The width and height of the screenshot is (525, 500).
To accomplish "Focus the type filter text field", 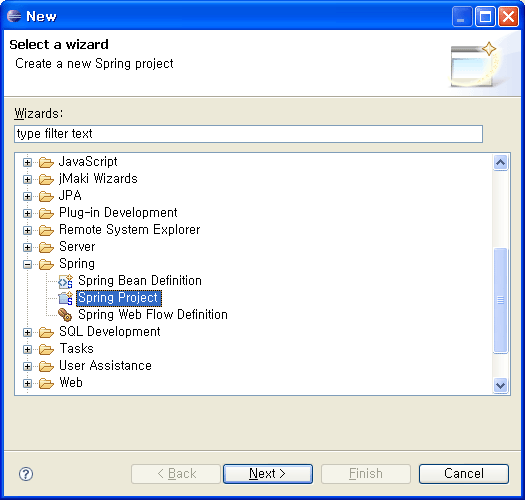I will [x=248, y=134].
